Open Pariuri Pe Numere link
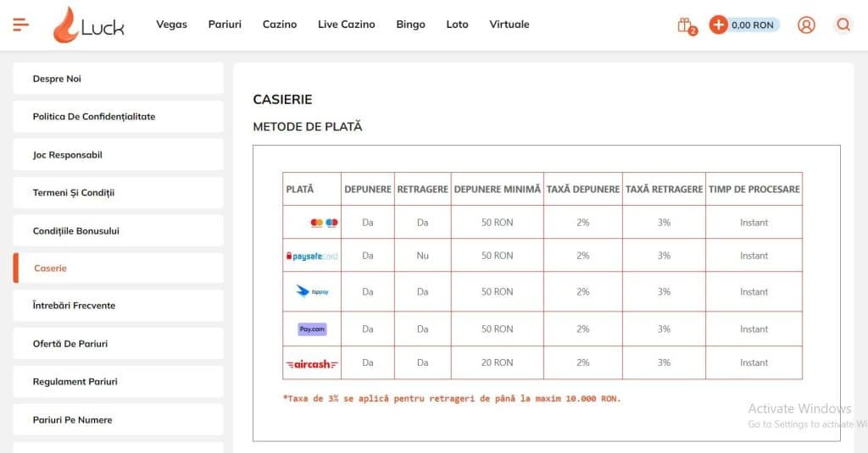The width and height of the screenshot is (868, 453). pos(119,420)
